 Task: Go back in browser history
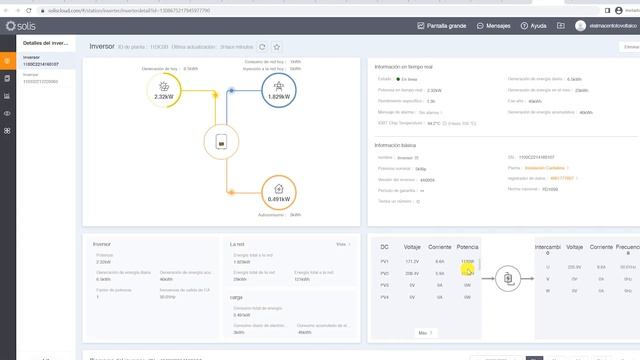tap(6, 11)
